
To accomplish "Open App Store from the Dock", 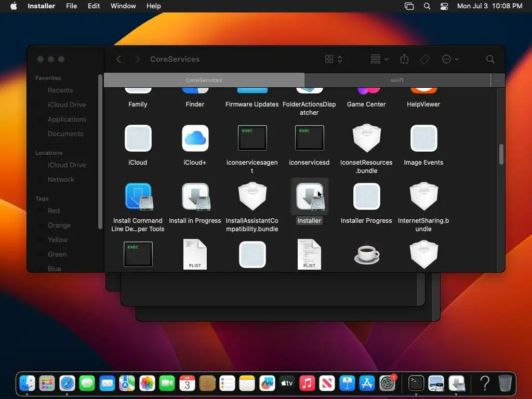I will pyautogui.click(x=367, y=383).
